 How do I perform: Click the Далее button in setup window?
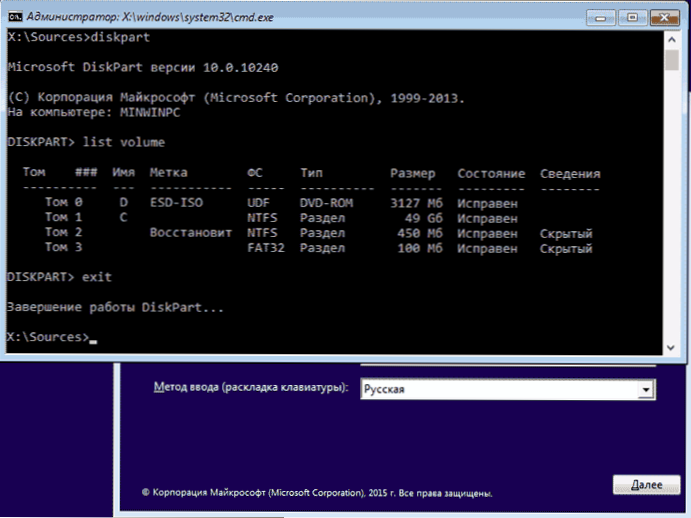coord(646,484)
